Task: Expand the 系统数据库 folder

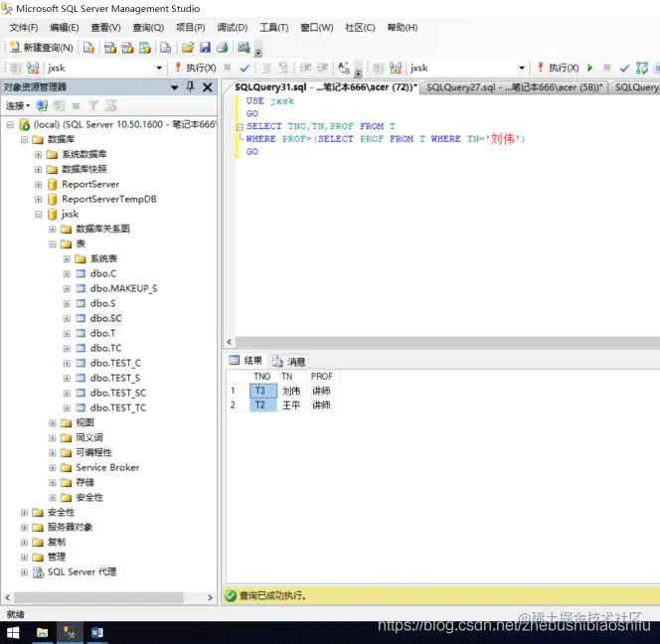Action: click(x=39, y=154)
